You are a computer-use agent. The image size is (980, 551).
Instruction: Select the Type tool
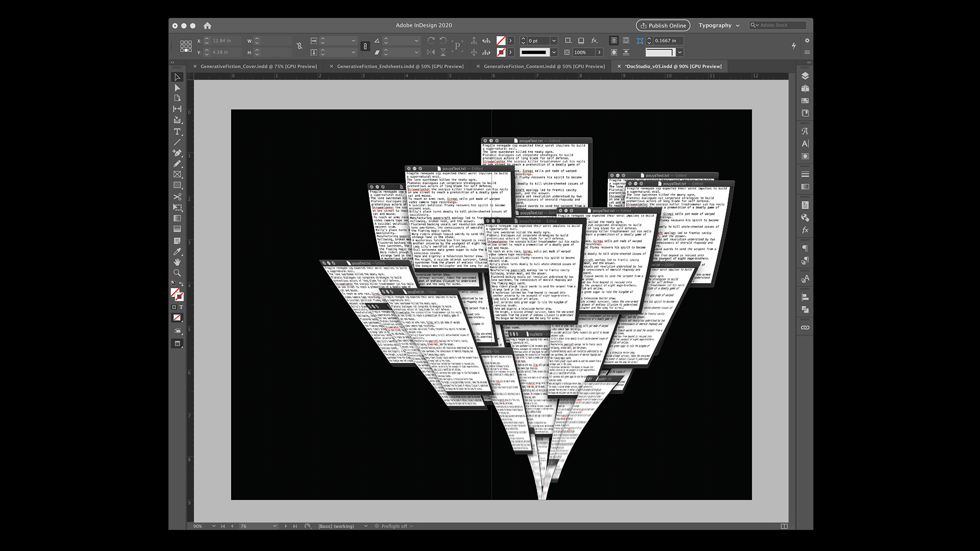(177, 132)
